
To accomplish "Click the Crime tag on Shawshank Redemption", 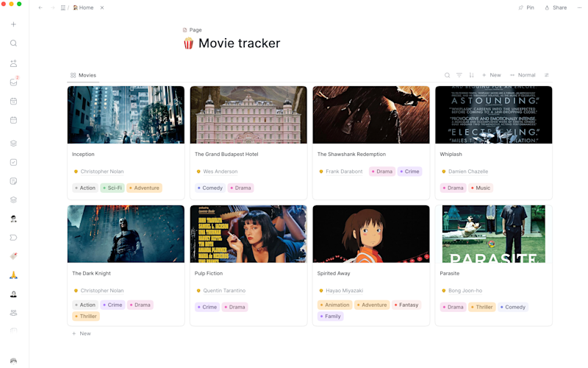I will click(409, 171).
